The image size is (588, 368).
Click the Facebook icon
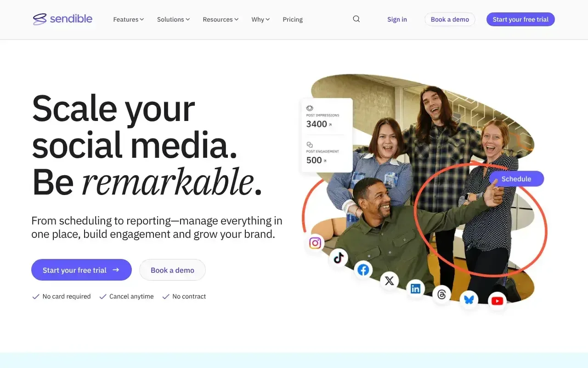(x=363, y=270)
